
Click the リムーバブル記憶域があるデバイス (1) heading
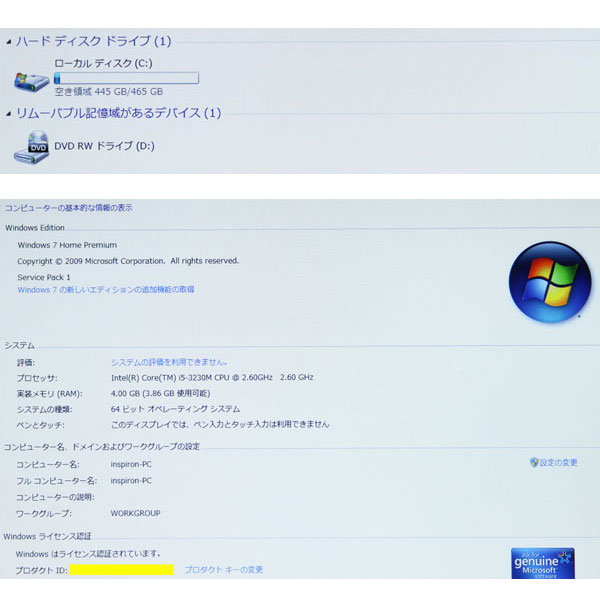tap(118, 113)
